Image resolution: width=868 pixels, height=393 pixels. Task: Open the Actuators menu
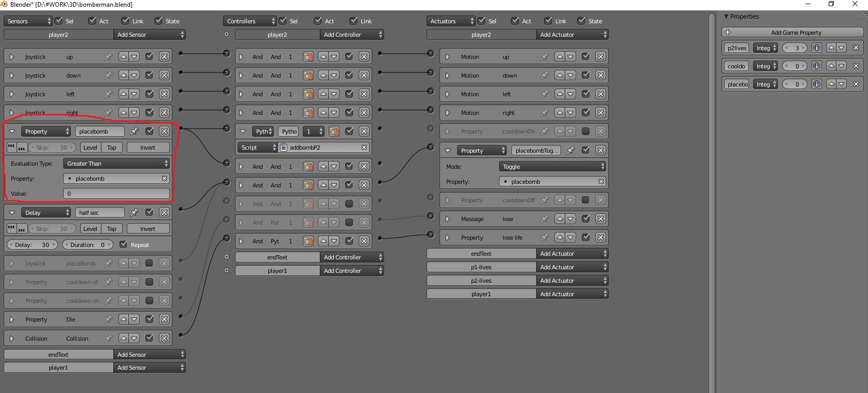click(451, 21)
